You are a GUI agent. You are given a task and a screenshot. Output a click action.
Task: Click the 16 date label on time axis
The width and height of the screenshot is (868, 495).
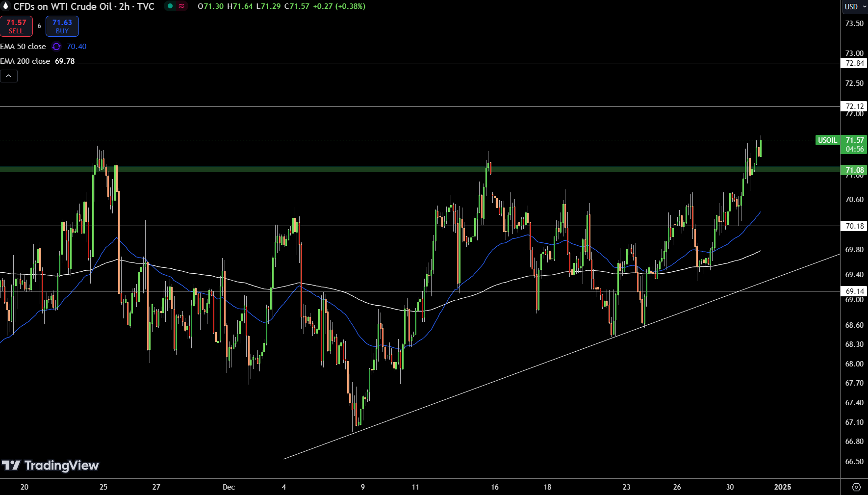(494, 487)
